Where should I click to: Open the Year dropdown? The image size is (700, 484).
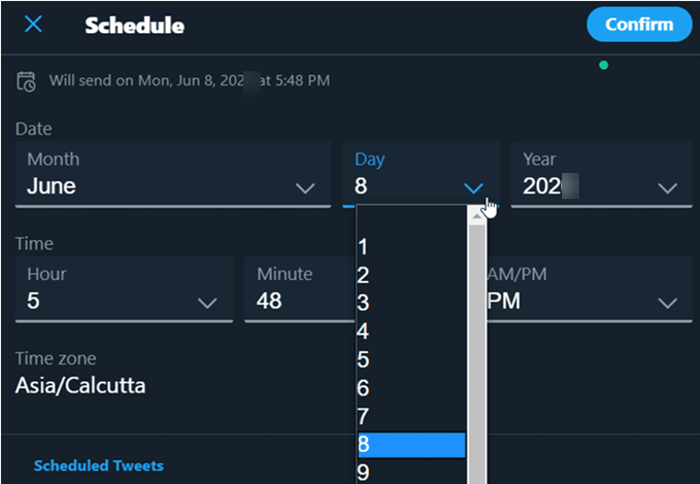click(x=601, y=175)
